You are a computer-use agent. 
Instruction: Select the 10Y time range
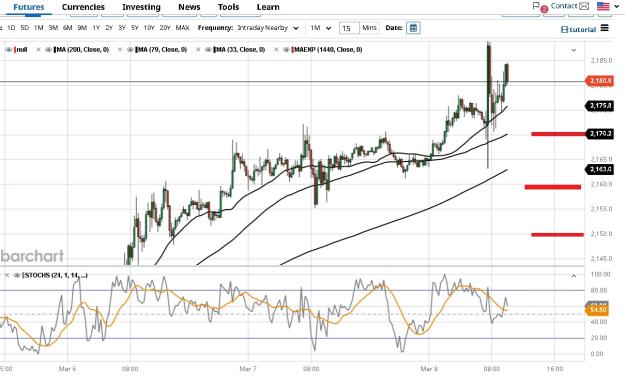click(149, 28)
